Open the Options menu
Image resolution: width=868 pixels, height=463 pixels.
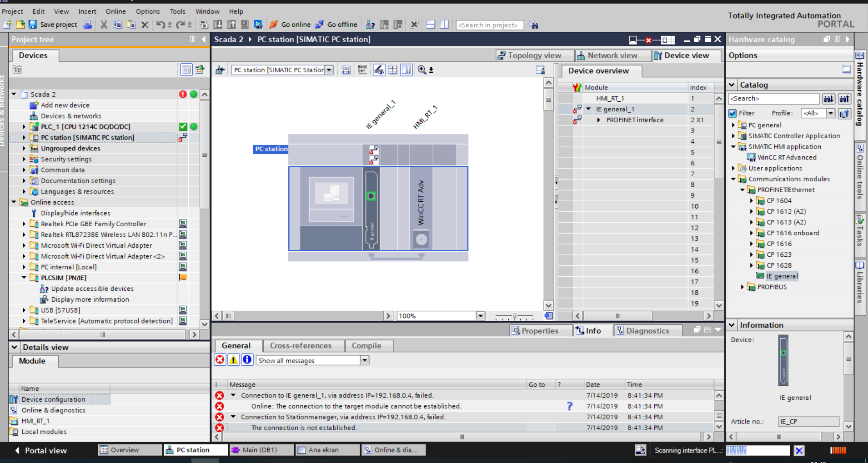[x=148, y=11]
